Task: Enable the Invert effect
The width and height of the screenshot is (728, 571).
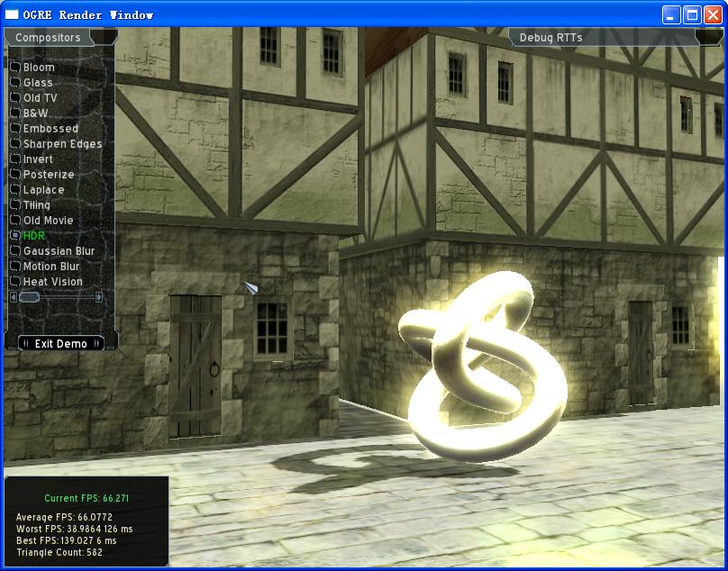Action: 15,159
